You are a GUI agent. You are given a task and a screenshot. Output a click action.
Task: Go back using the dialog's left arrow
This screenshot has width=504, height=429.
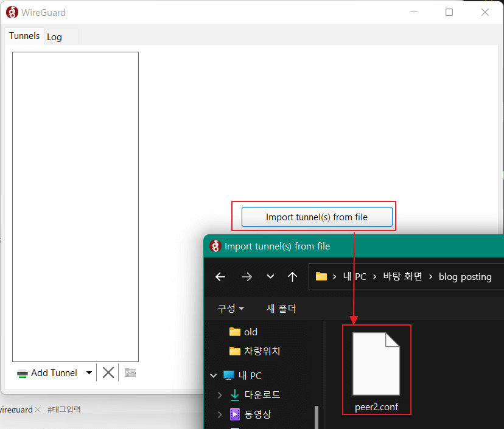[220, 277]
